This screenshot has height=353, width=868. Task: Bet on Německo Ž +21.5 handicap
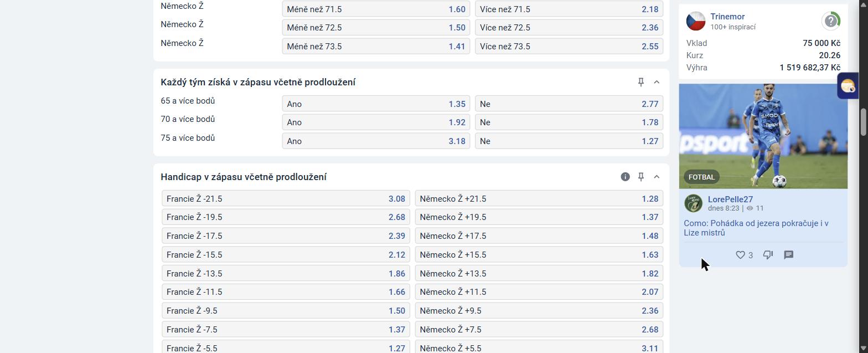tap(539, 199)
